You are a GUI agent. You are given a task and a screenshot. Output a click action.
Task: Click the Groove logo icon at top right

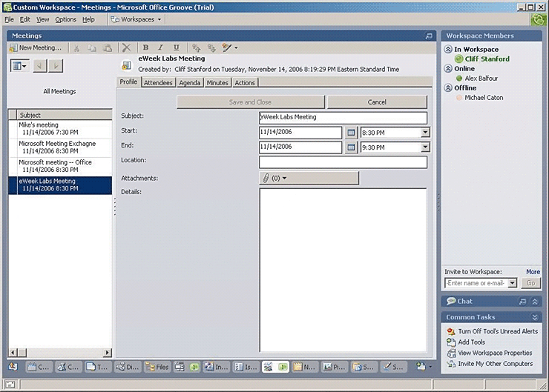click(x=539, y=19)
